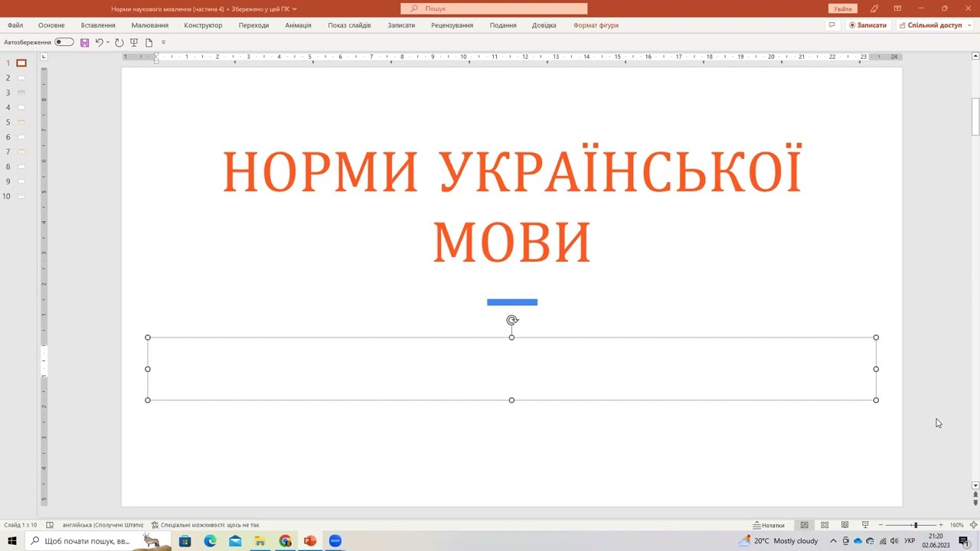The width and height of the screenshot is (980, 551).
Task: Open the Формат фігури tab
Action: [x=596, y=25]
